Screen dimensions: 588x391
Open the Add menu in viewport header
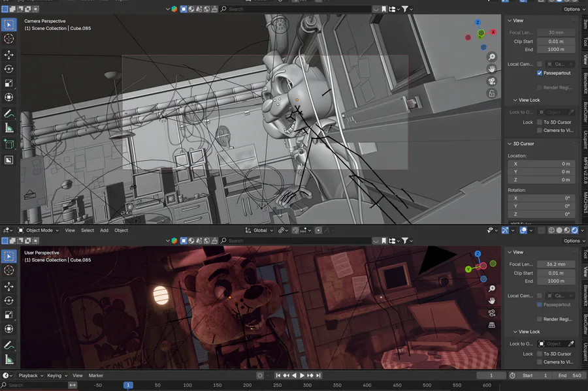click(105, 230)
